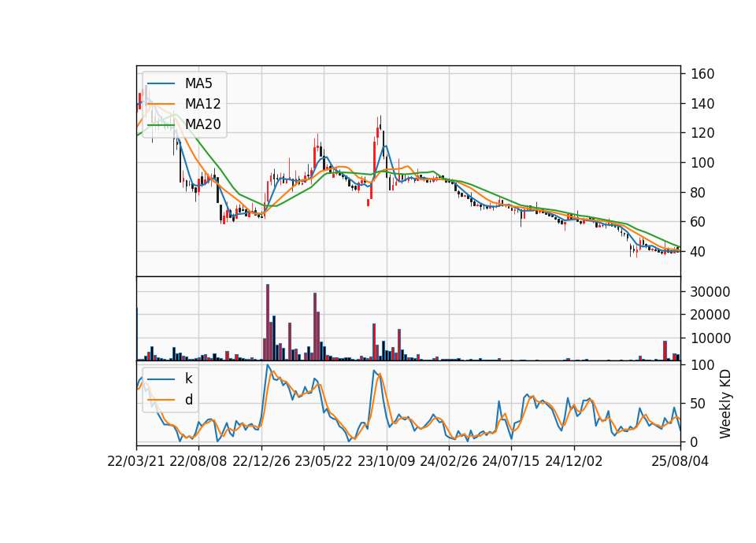Click the 25/08/04 date tick label
756x543 pixels.
point(680,461)
